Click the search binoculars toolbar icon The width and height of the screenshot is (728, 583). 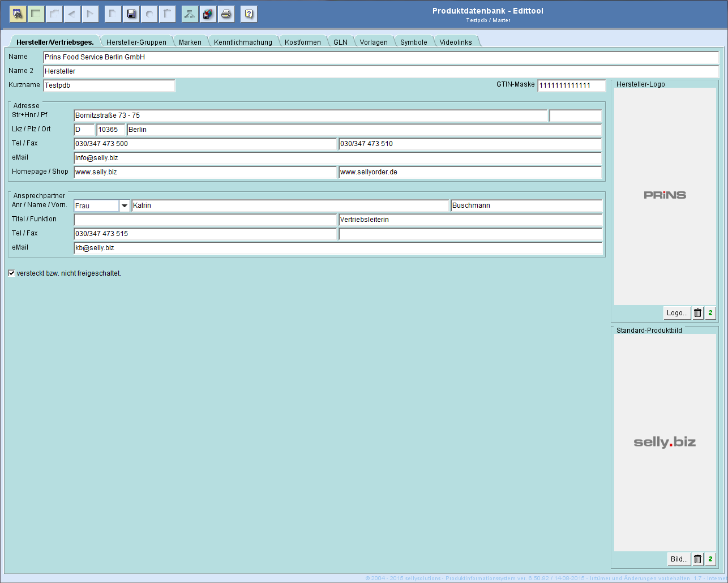point(18,14)
